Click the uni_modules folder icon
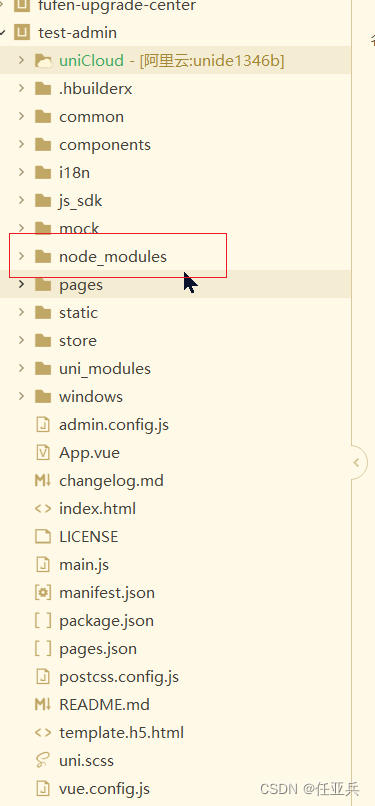 [x=43, y=369]
